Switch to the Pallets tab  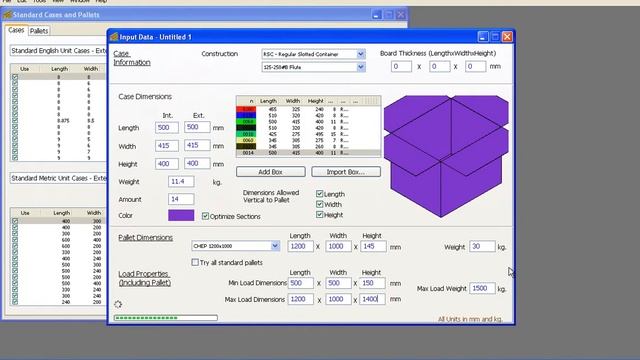click(39, 31)
